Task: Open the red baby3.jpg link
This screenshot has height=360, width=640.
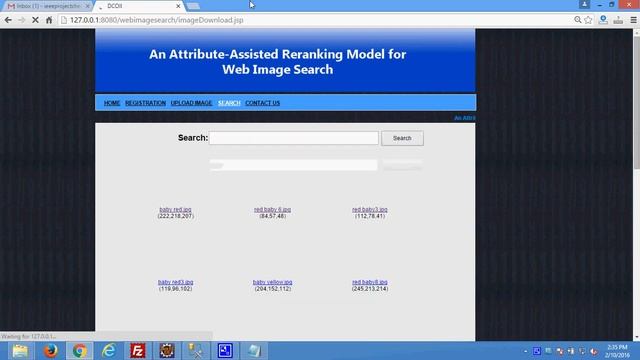Action: click(370, 209)
